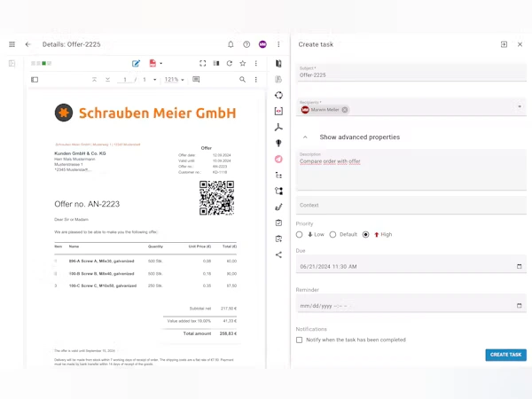Open the page selection dropdown arrow
Image resolution: width=532 pixels, height=399 pixels.
coord(154,80)
